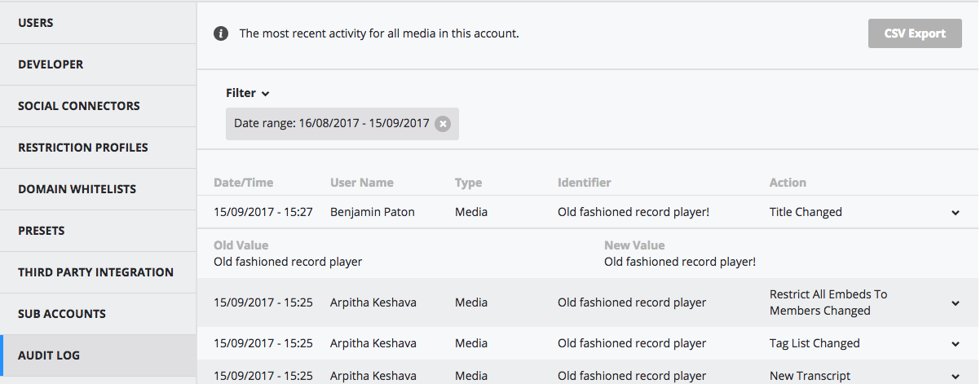Open Restriction Profiles in the sidebar

98,148
